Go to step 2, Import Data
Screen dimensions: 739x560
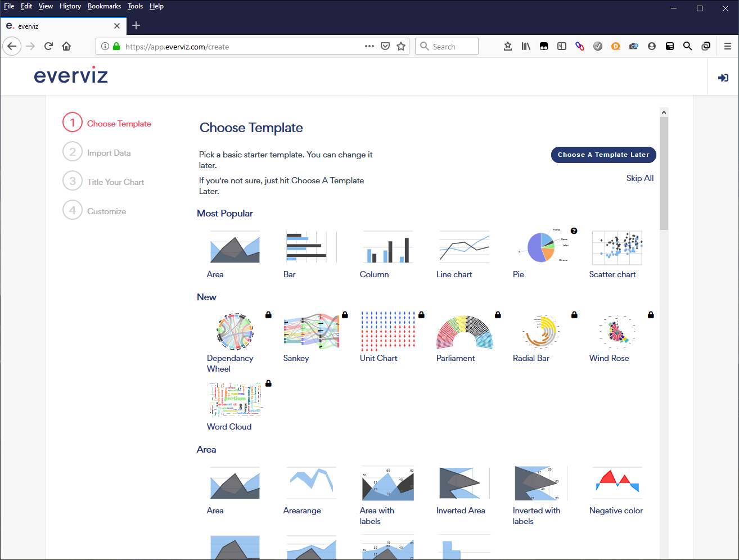109,152
